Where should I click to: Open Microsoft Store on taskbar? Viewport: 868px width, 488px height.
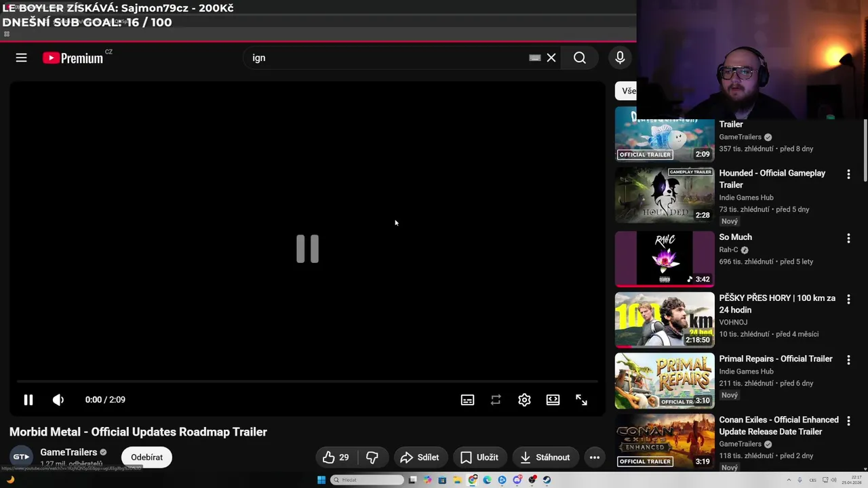(442, 480)
